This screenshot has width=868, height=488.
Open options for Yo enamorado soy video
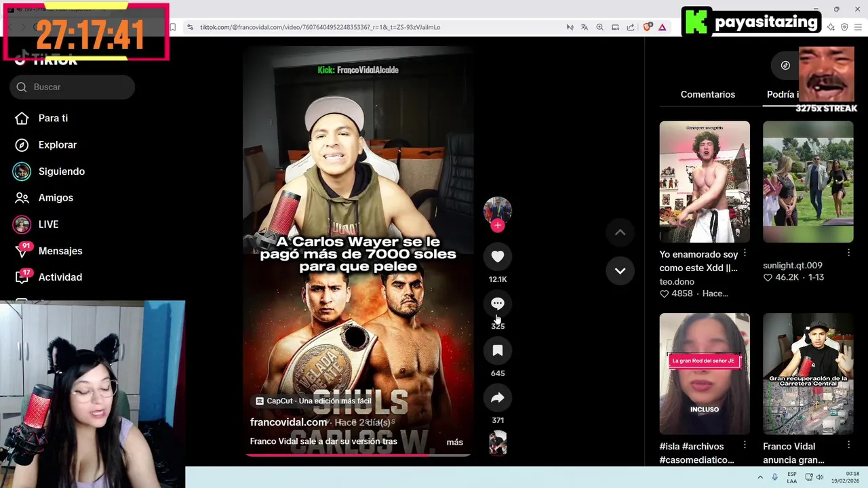point(745,253)
